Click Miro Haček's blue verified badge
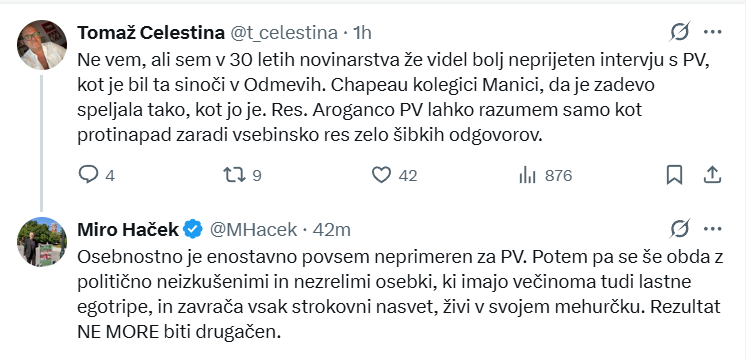This screenshot has width=746, height=360. (x=193, y=229)
